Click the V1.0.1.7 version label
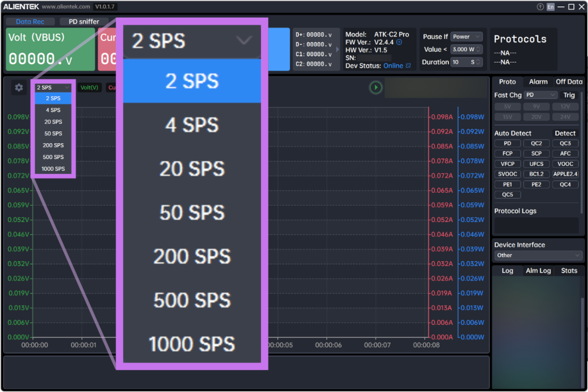The width and height of the screenshot is (588, 392). pos(105,7)
